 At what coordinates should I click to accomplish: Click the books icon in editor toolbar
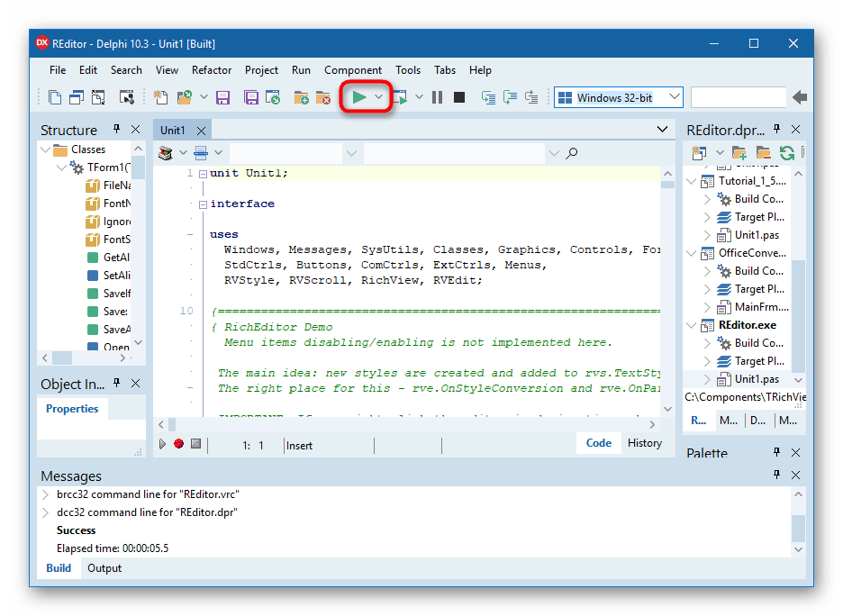pos(166,153)
